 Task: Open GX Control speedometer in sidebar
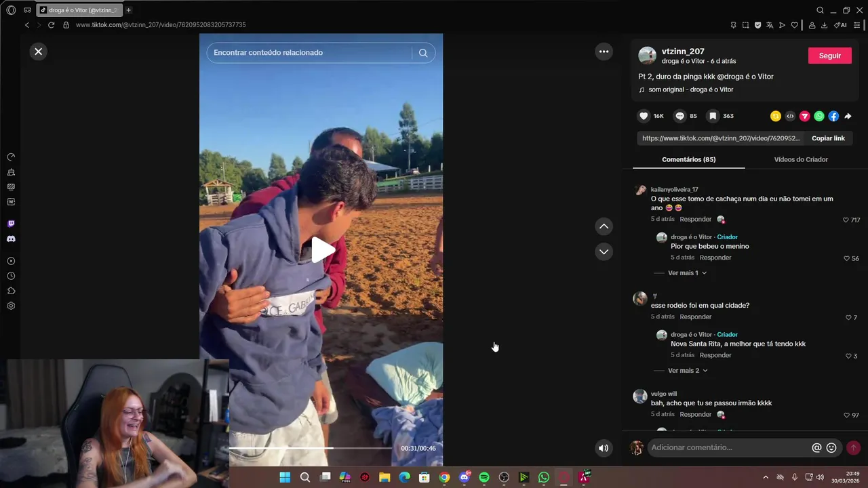(11, 157)
